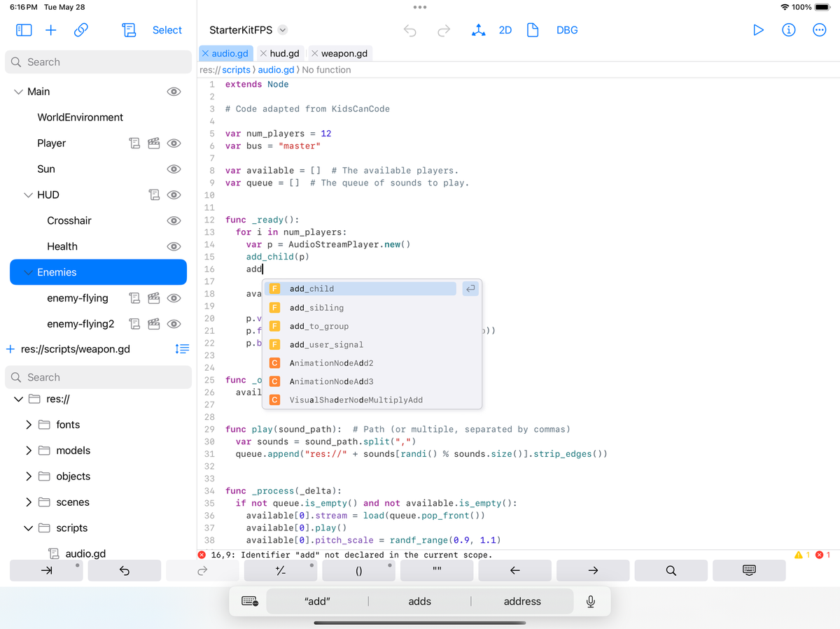The height and width of the screenshot is (629, 840).
Task: Open the remote scene network icon
Action: pyautogui.click(x=479, y=30)
